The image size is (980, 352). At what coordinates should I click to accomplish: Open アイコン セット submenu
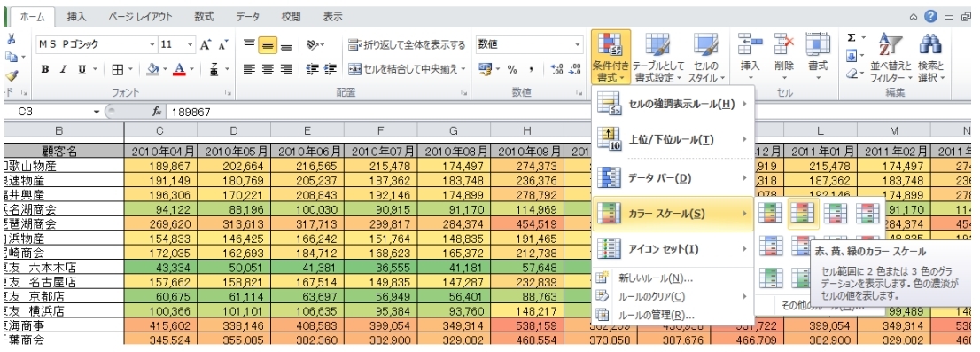click(673, 249)
